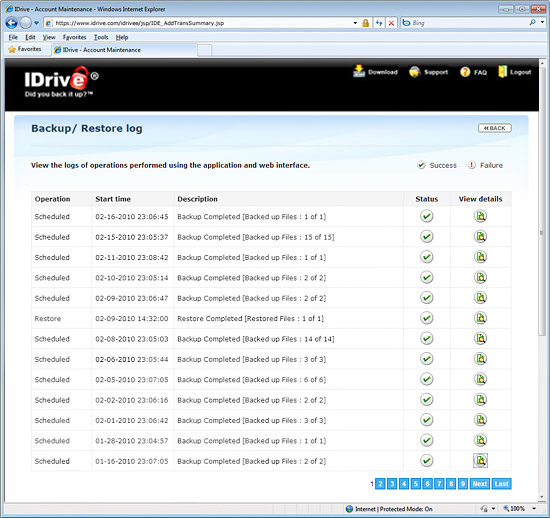This screenshot has height=518, width=550.
Task: Go to log page 7
Action: pyautogui.click(x=439, y=484)
